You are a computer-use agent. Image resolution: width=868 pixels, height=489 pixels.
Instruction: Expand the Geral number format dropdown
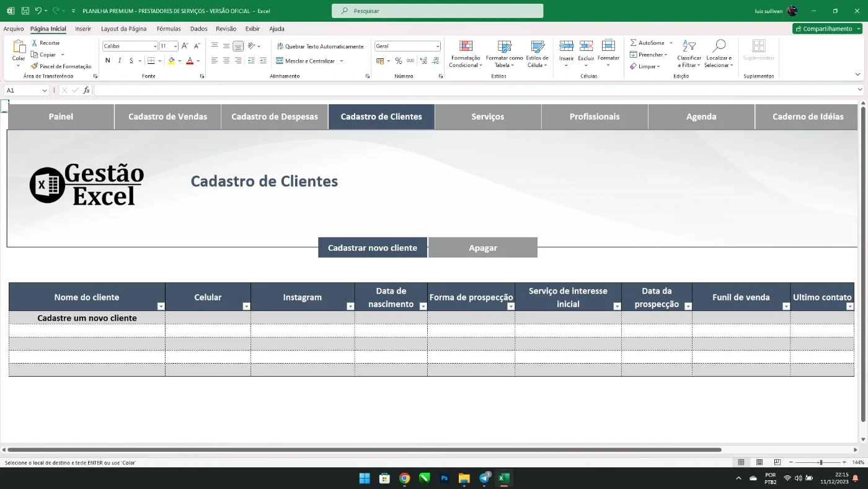pyautogui.click(x=437, y=47)
